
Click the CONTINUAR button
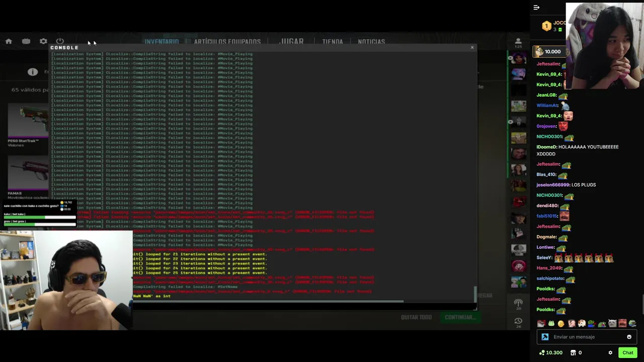[460, 317]
